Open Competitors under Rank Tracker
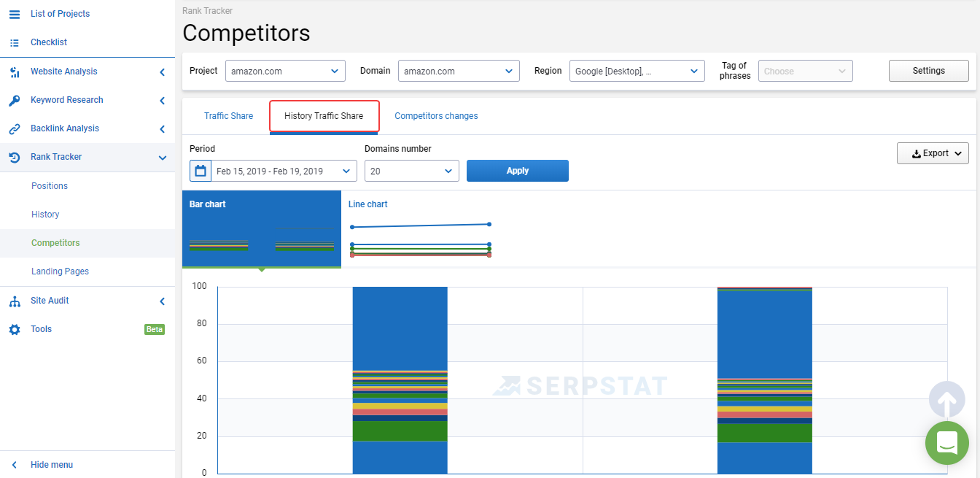 pos(55,243)
